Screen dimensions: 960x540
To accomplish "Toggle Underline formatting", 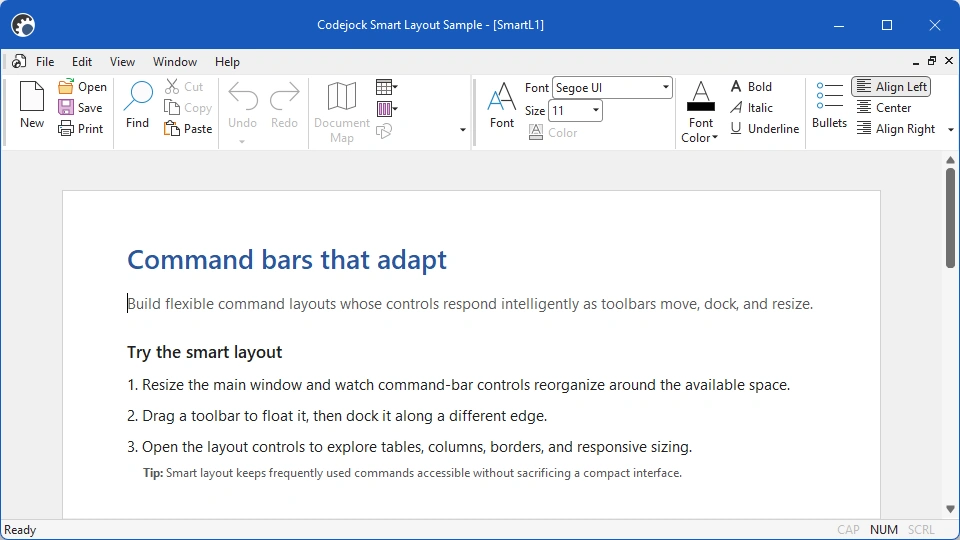I will point(765,129).
